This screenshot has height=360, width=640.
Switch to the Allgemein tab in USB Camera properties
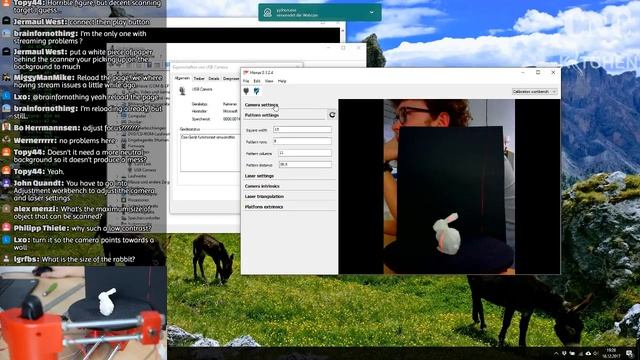click(x=182, y=78)
